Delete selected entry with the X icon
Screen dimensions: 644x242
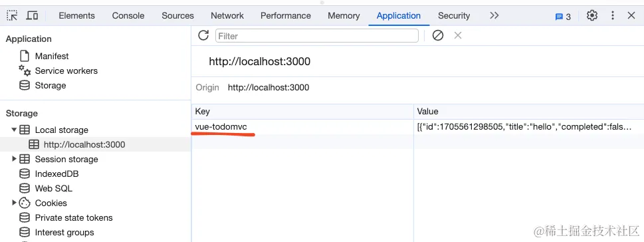point(458,35)
